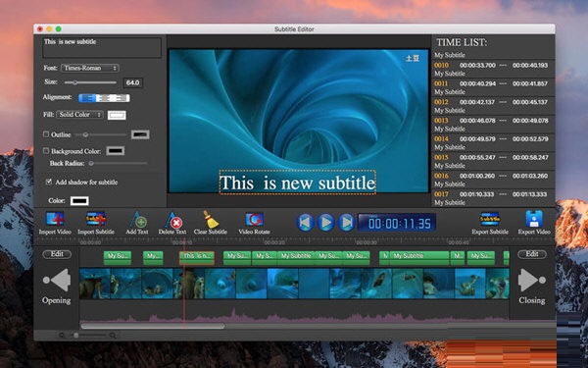Select time list entry 0010
This screenshot has width=588, height=368.
pos(493,69)
